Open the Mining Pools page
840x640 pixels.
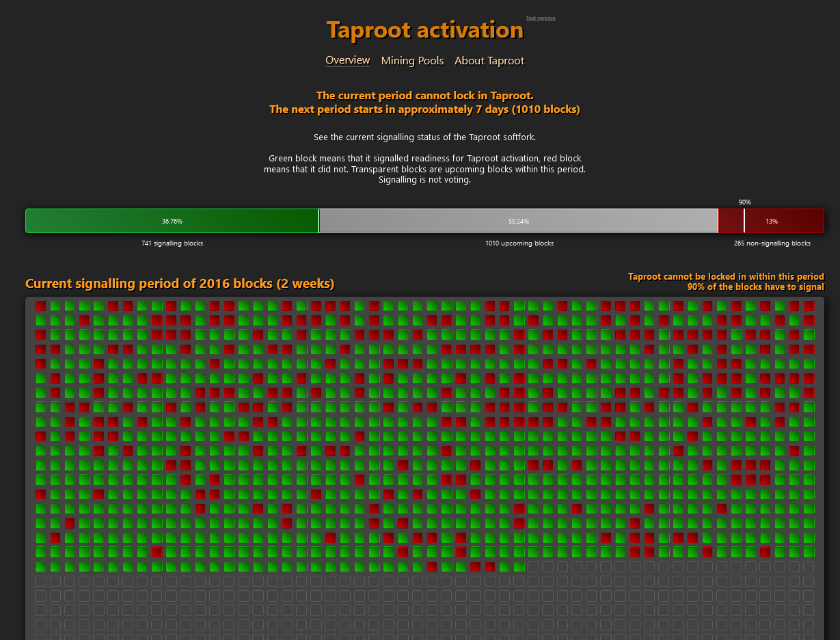point(413,61)
